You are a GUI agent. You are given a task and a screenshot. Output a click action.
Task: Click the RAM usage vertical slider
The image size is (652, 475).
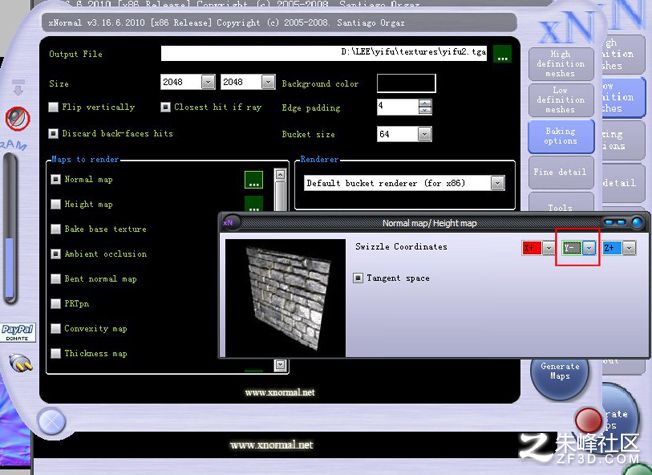[10, 229]
